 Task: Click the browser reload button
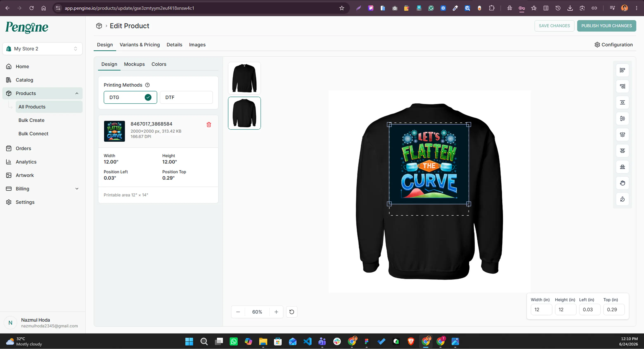tap(32, 8)
